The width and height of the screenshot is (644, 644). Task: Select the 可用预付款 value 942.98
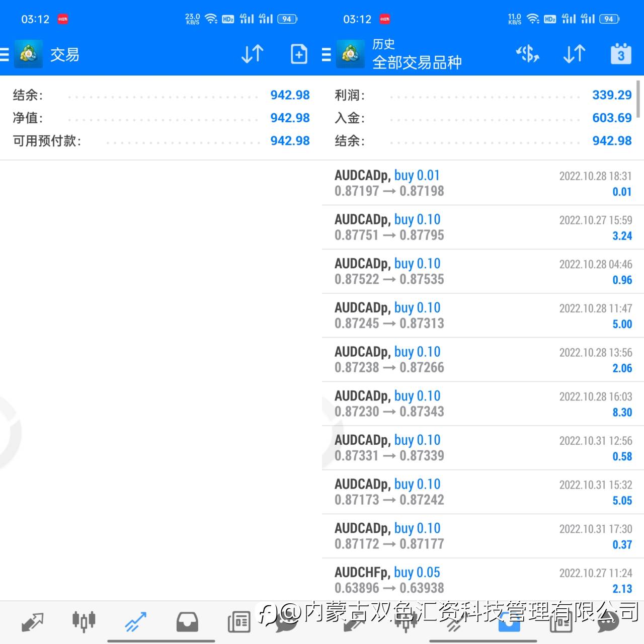(290, 141)
